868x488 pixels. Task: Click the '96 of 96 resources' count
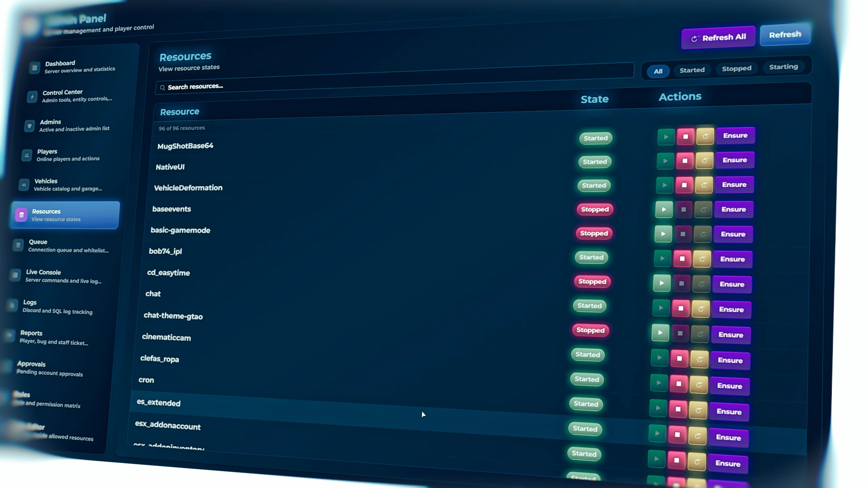click(182, 128)
